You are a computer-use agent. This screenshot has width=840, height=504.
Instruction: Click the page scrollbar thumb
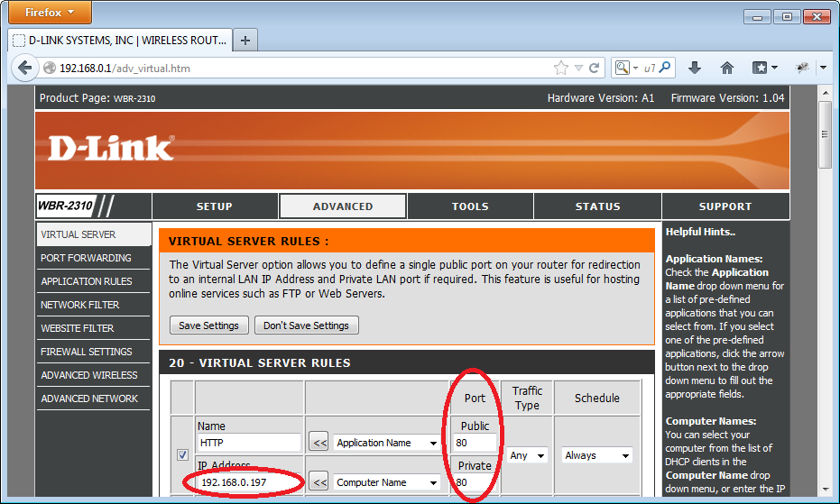coord(825,134)
